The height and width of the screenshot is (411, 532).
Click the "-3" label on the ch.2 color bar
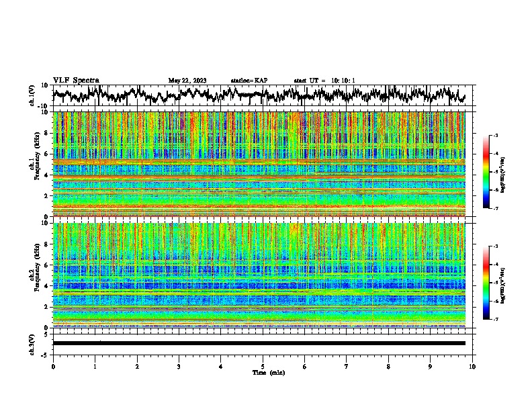(495, 246)
